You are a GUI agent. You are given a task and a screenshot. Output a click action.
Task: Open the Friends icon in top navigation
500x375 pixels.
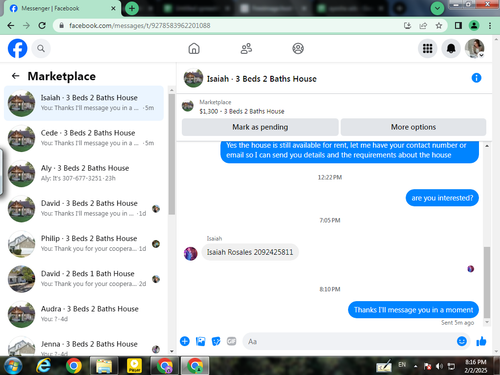coord(246,49)
